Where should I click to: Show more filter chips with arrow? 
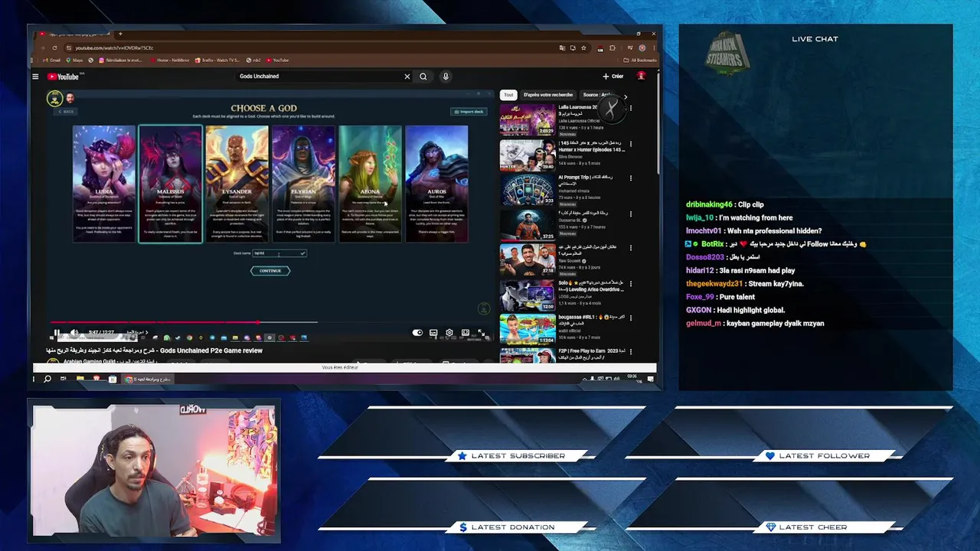coord(626,96)
